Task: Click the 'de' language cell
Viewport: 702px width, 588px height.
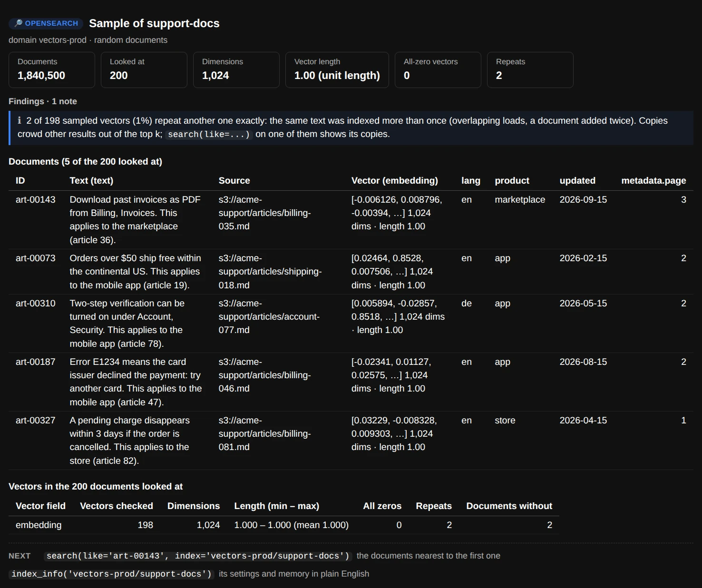Action: click(x=467, y=304)
